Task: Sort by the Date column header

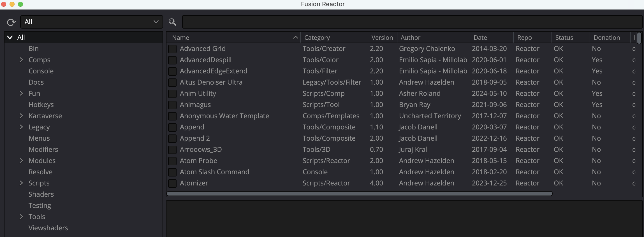Action: (x=492, y=38)
